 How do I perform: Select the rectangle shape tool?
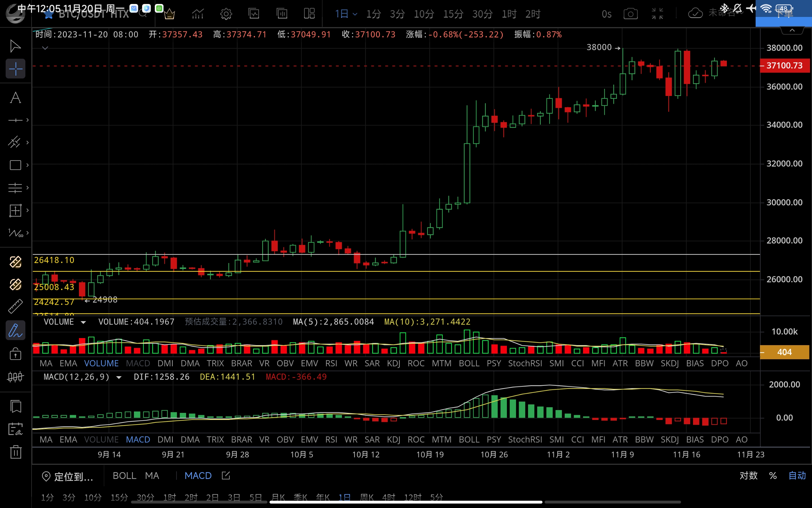click(x=15, y=165)
